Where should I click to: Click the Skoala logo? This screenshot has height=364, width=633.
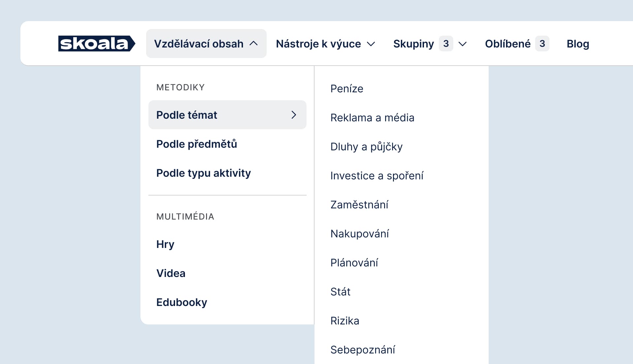(x=96, y=44)
